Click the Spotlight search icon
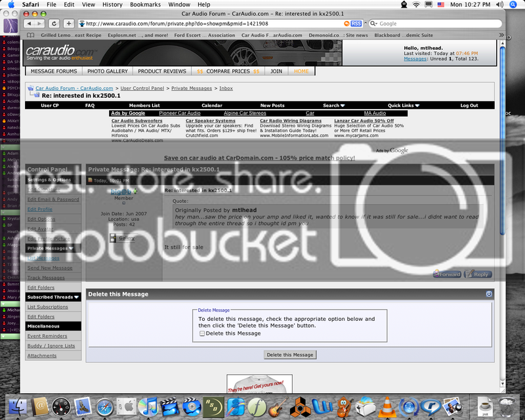The height and width of the screenshot is (420, 525). [x=513, y=5]
